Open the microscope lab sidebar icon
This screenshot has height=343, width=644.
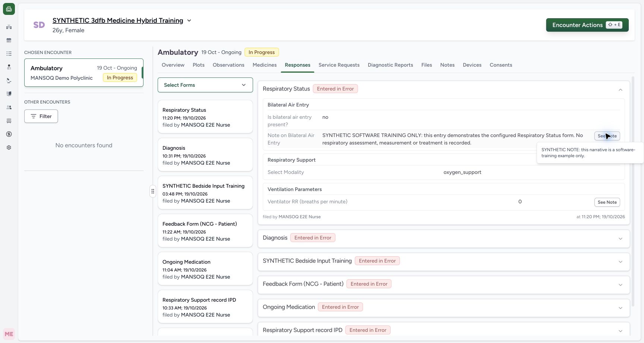(x=9, y=80)
